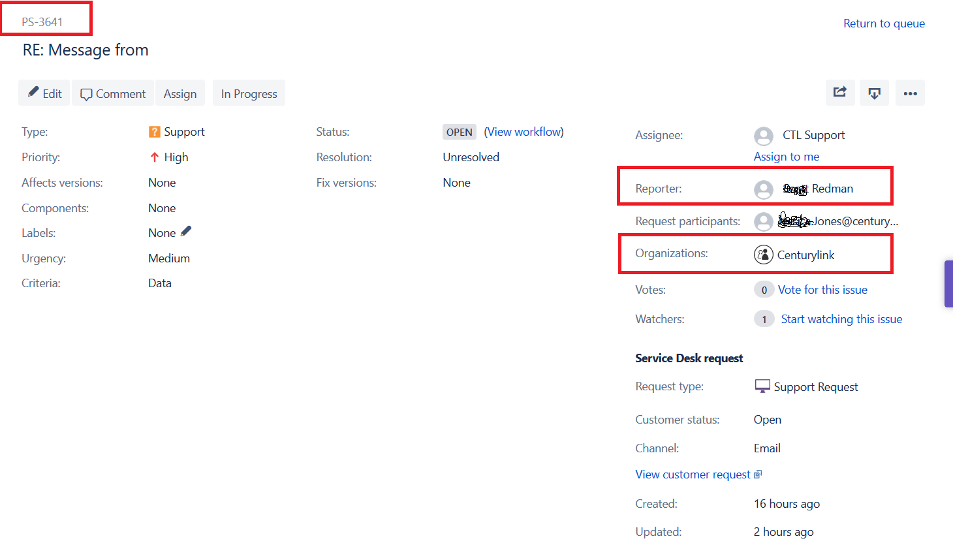953x560 pixels.
Task: Click the share issue icon
Action: coord(840,93)
